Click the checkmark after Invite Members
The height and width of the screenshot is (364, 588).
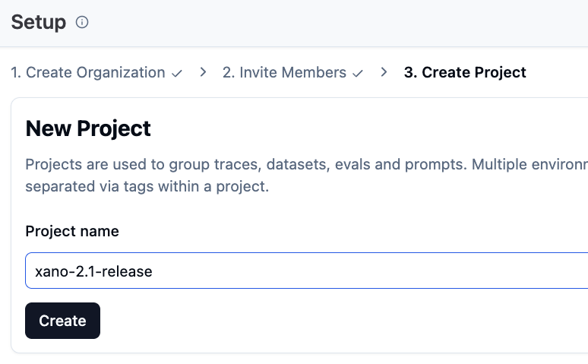coord(359,74)
